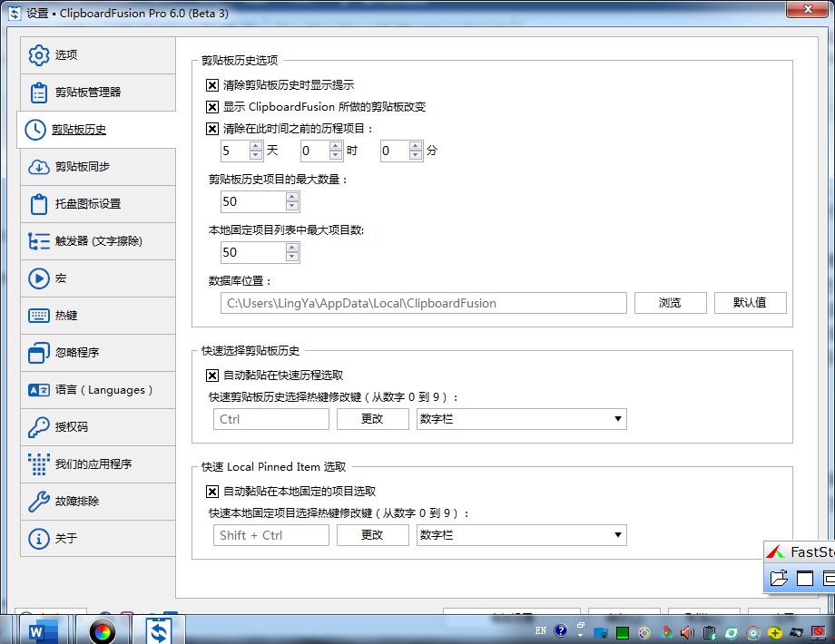The image size is (835, 644).
Task: Click the blue help tray icon
Action: click(560, 631)
